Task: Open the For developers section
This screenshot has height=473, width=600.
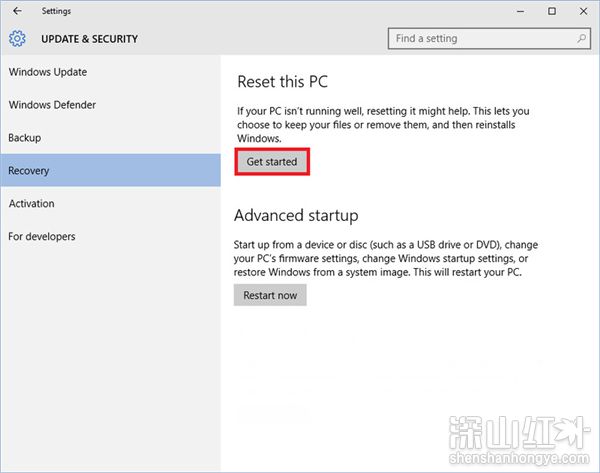Action: [42, 236]
